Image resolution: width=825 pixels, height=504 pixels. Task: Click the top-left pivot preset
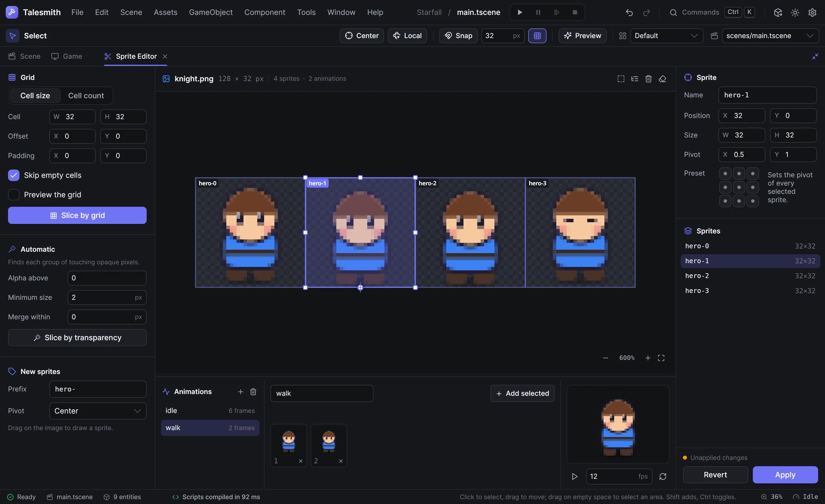click(x=725, y=174)
